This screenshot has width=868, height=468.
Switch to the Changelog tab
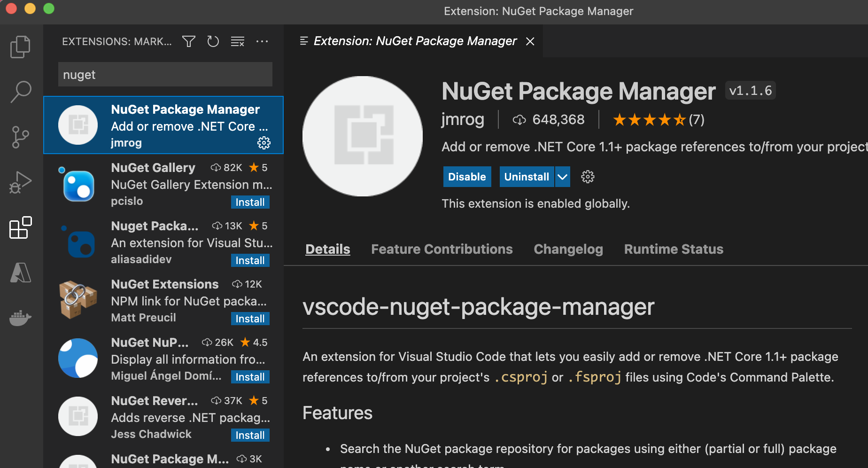click(x=568, y=249)
